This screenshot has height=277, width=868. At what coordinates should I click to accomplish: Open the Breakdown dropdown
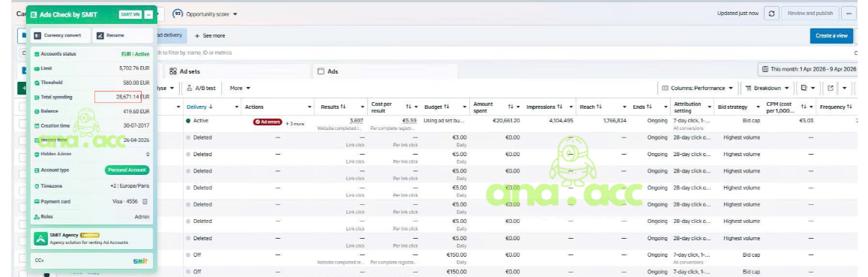[x=768, y=88]
